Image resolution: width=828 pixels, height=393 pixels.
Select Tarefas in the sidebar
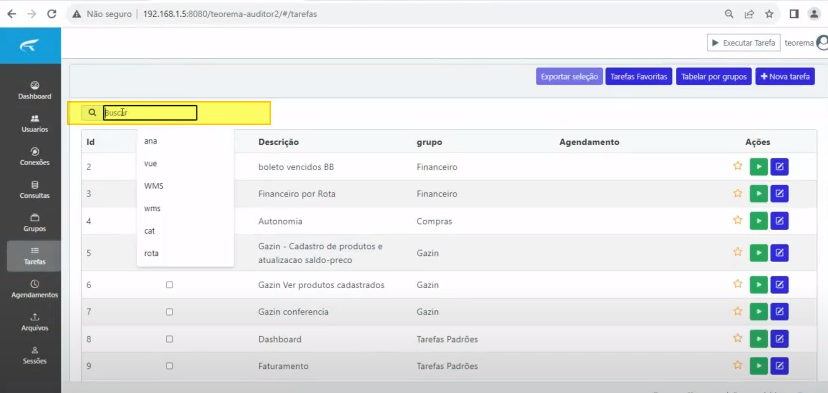point(34,256)
